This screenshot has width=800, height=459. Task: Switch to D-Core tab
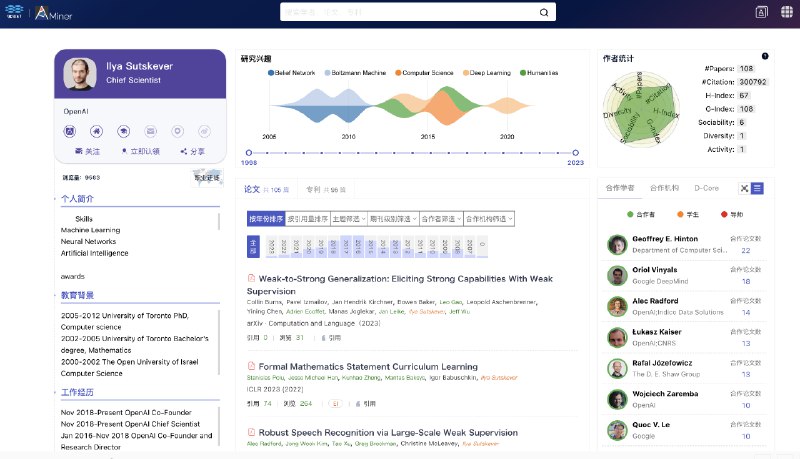click(707, 188)
